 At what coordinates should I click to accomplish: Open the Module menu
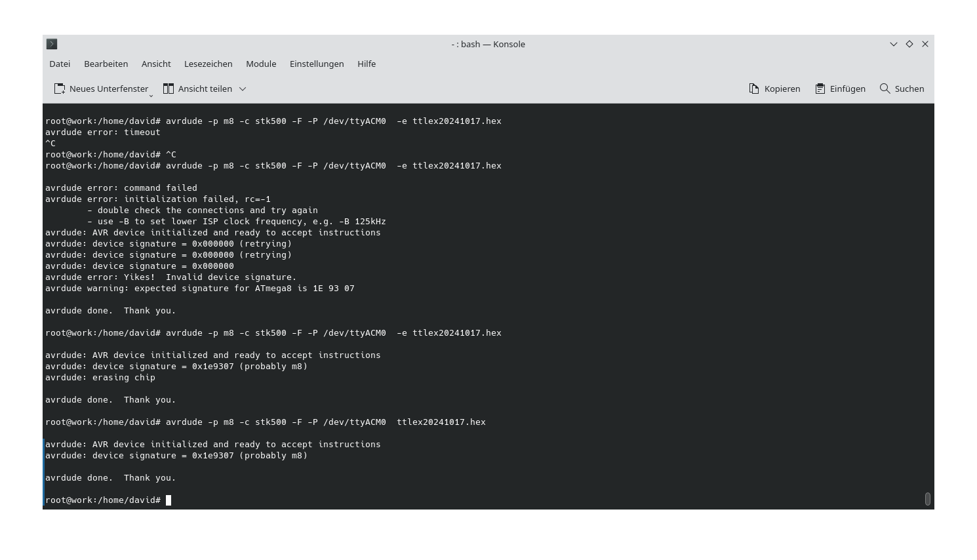(261, 64)
